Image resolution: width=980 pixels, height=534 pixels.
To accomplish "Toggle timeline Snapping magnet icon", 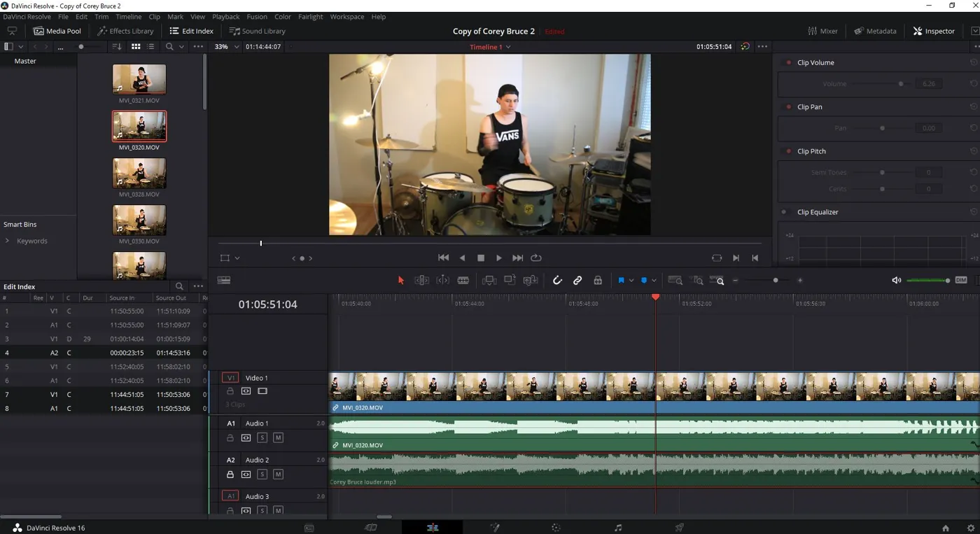I will tap(557, 280).
